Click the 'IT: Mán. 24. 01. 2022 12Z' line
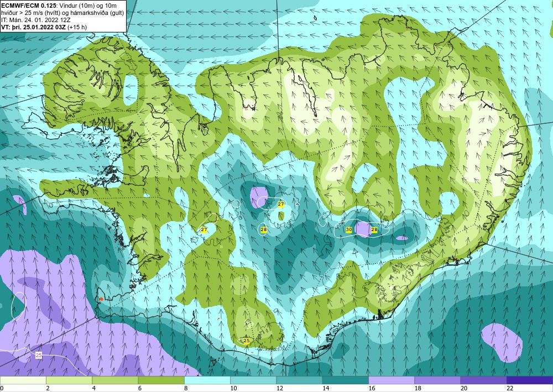The width and height of the screenshot is (553, 392). [35, 20]
